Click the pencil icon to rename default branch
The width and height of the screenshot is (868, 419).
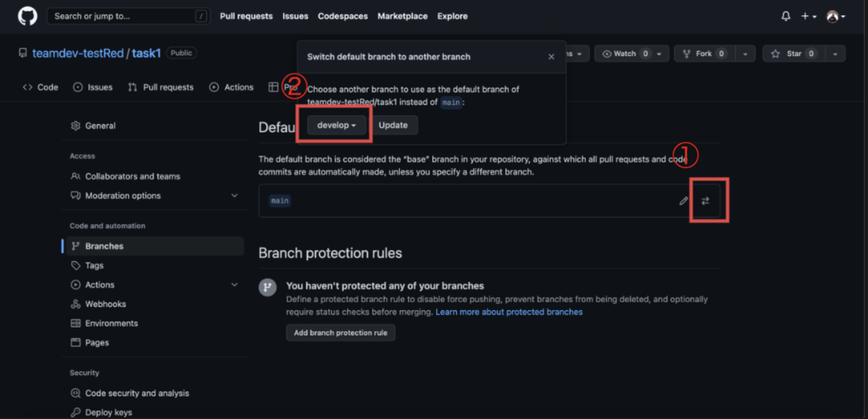click(683, 201)
